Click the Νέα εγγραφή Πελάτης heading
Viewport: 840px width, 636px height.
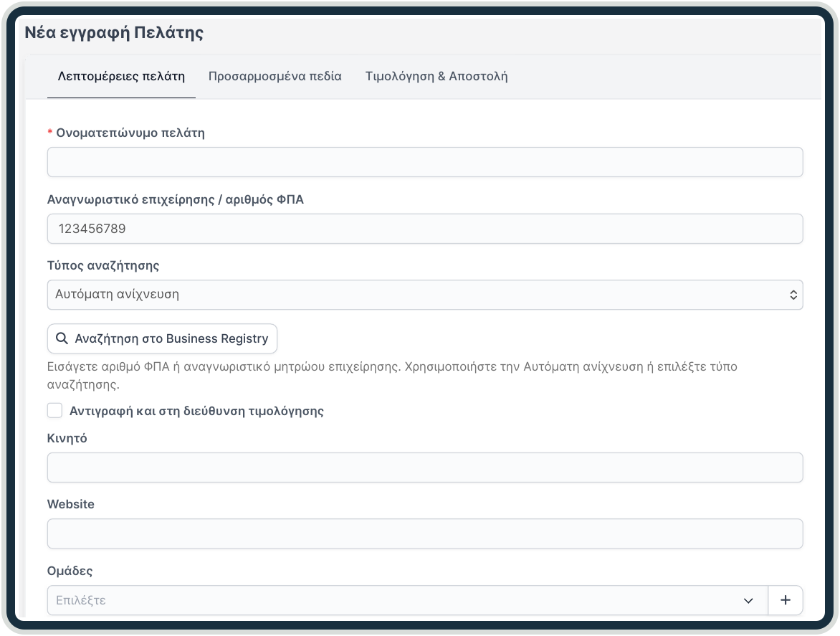114,33
